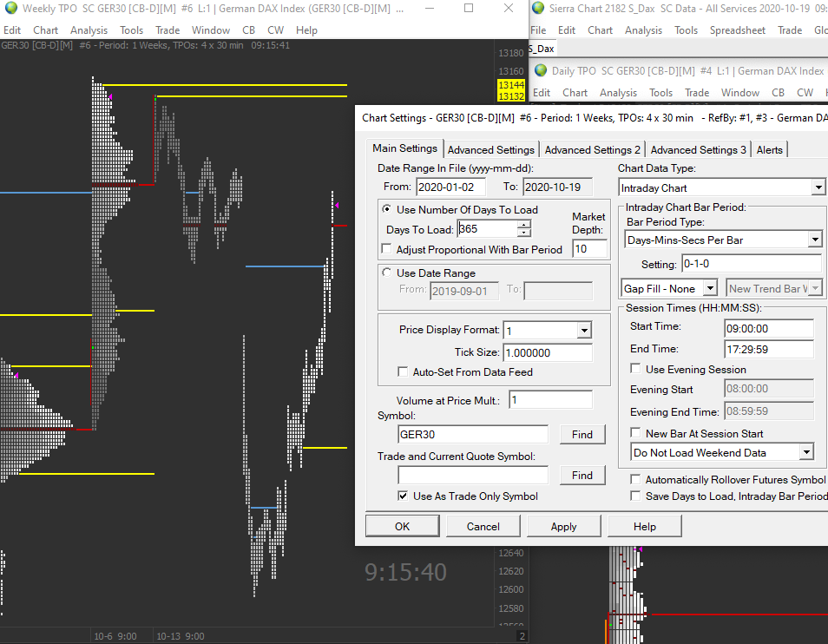Viewport: 828px width, 644px height.
Task: Open the Advanced Settings 2 tab
Action: pyautogui.click(x=592, y=150)
